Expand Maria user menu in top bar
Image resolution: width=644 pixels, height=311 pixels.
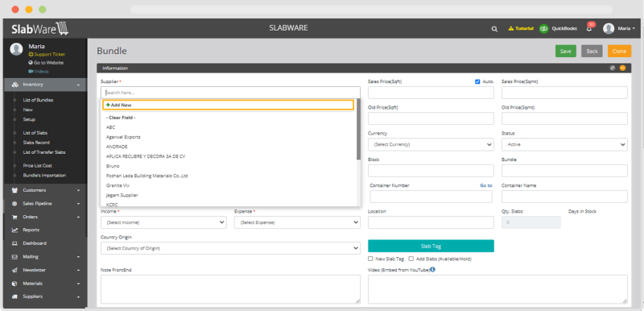pos(626,29)
